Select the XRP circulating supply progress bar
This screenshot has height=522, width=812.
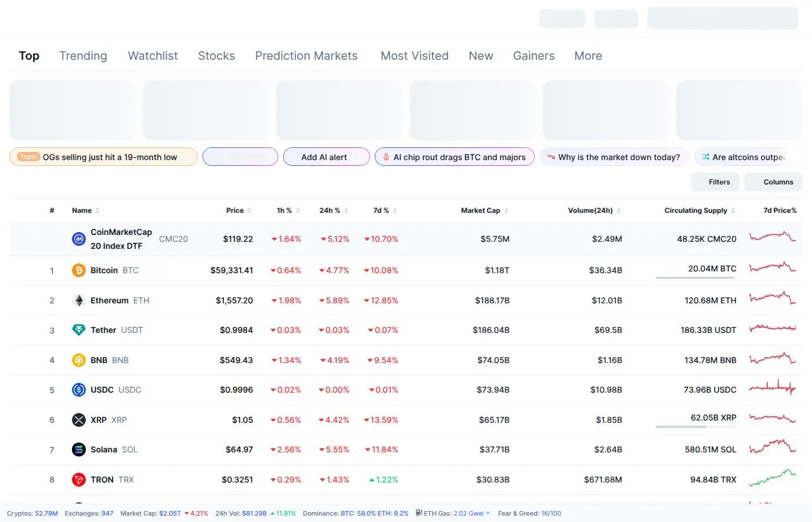click(696, 427)
